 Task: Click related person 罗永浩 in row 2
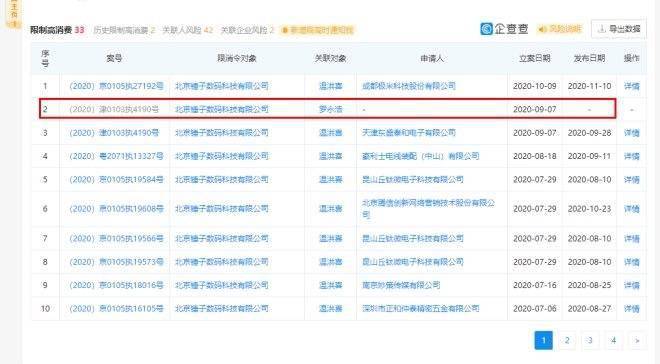click(330, 109)
